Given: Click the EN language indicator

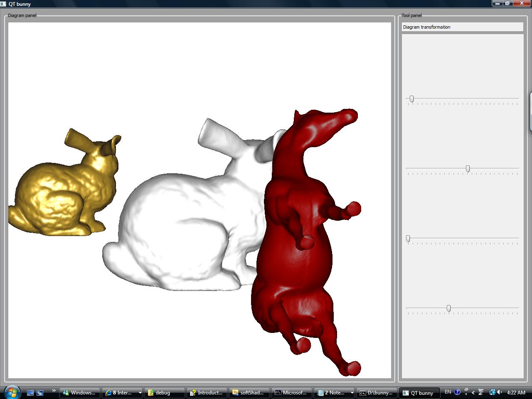Looking at the screenshot, I should coord(448,392).
